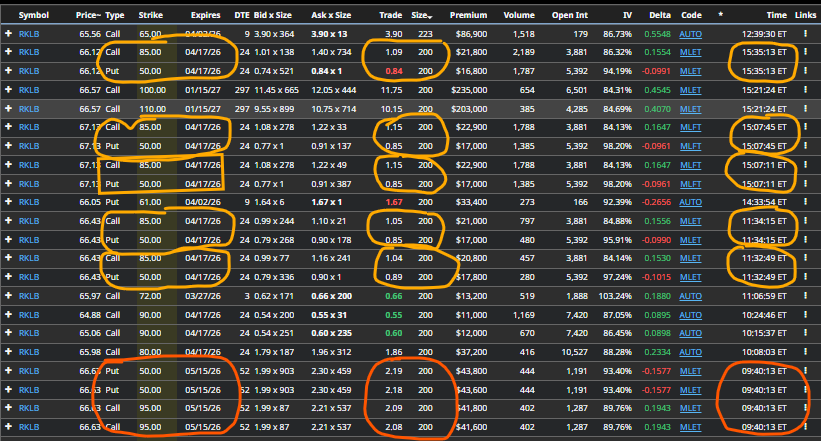Open links menu for 15:35:13 Call row

pos(805,52)
